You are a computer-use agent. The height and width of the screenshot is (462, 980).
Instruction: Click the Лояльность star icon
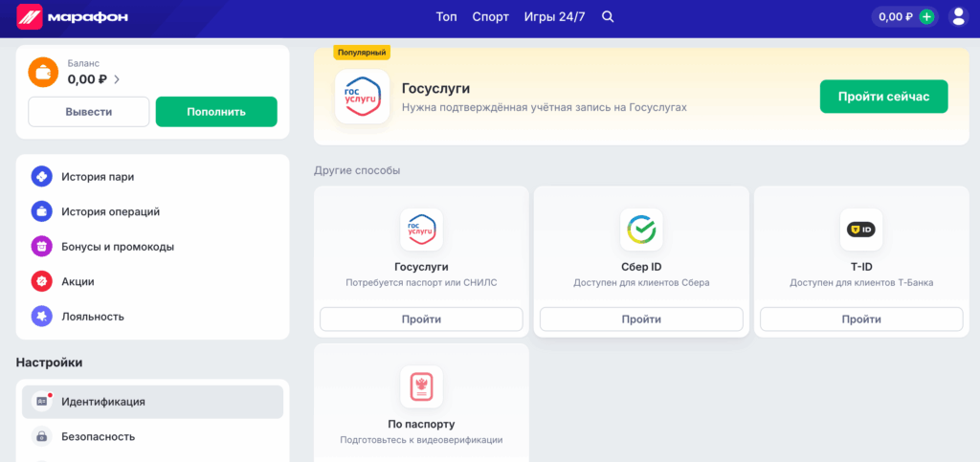tap(42, 317)
